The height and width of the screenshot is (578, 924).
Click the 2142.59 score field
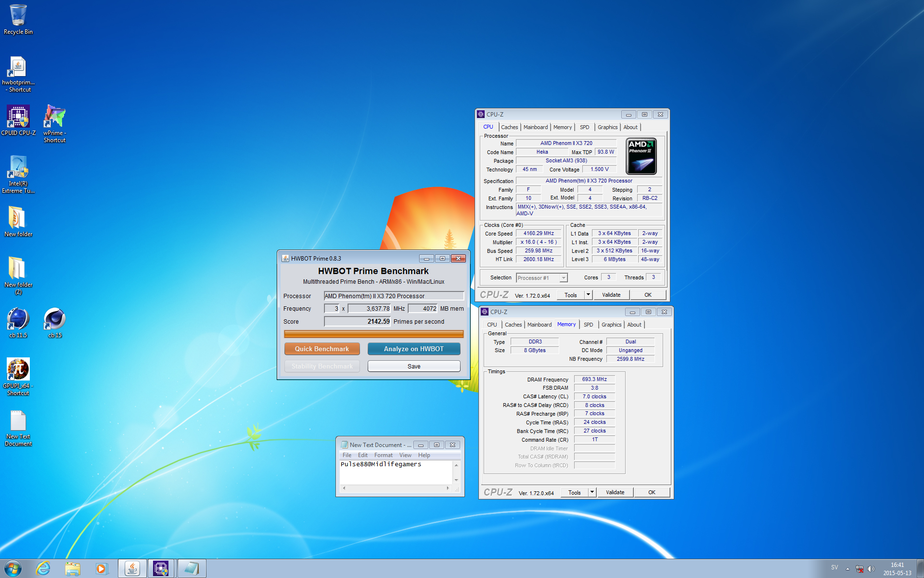click(x=357, y=321)
